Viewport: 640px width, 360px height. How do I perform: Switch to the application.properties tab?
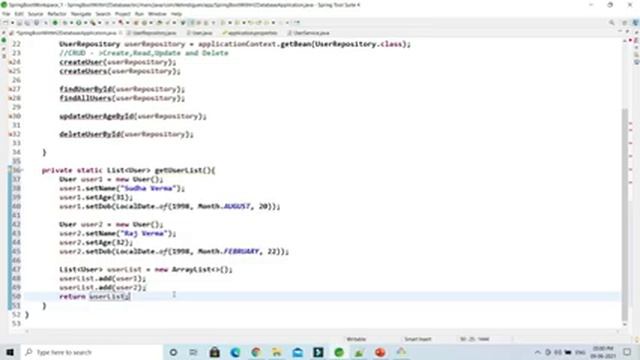(250, 33)
